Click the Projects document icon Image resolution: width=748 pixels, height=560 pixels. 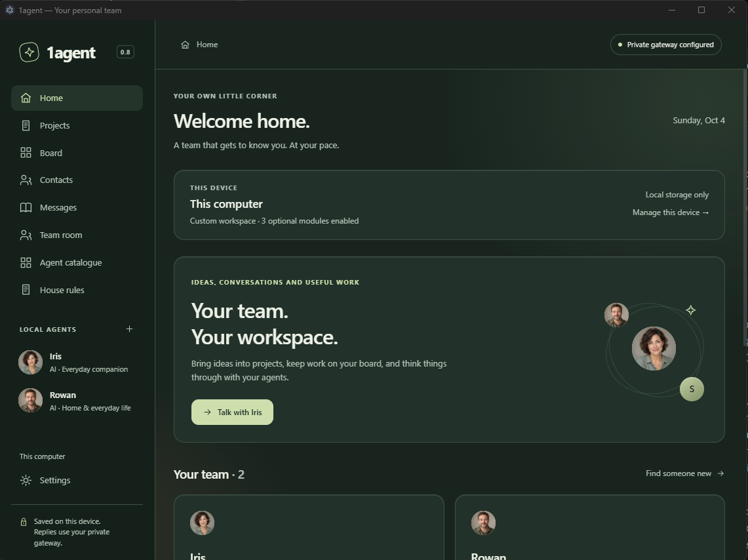pyautogui.click(x=26, y=125)
